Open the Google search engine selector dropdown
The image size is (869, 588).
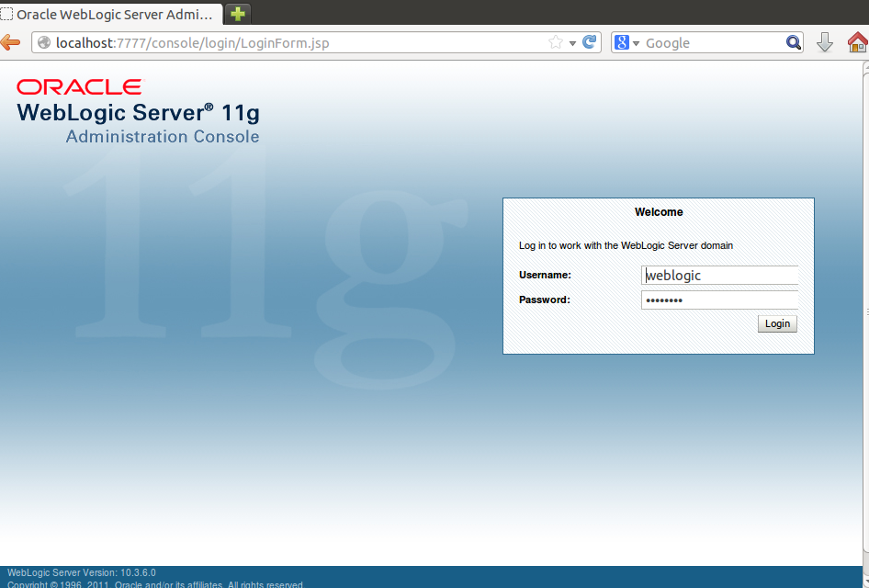(626, 42)
